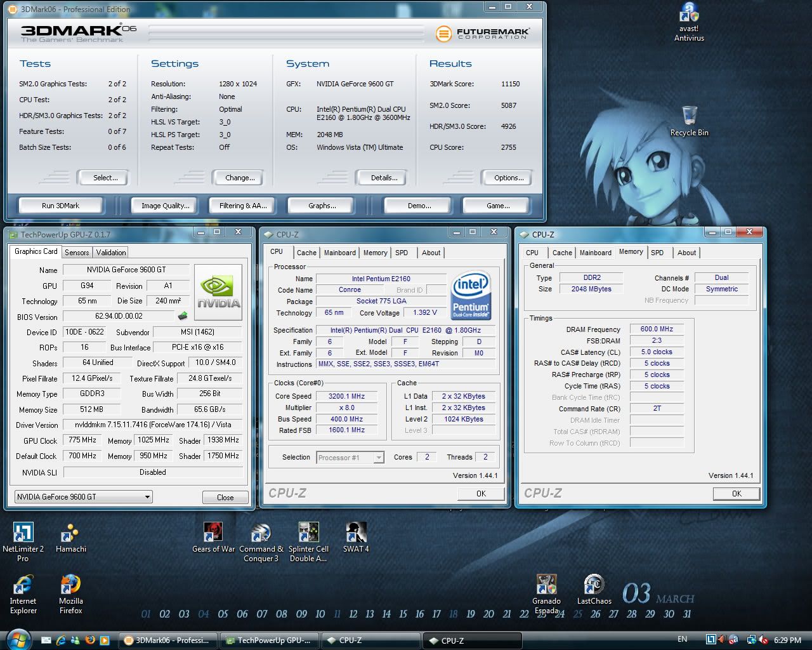
Task: Switch to the Sensors tab in GPU-Z
Action: [77, 253]
